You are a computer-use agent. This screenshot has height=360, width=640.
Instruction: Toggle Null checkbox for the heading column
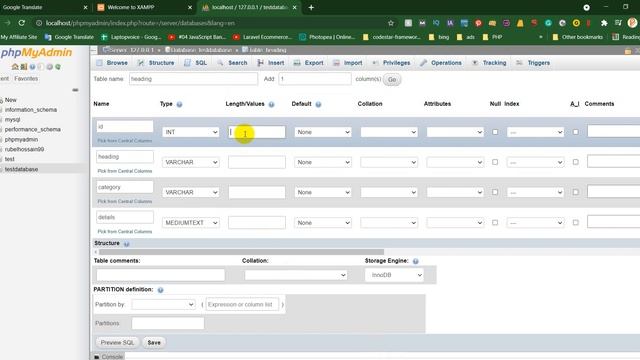click(495, 162)
